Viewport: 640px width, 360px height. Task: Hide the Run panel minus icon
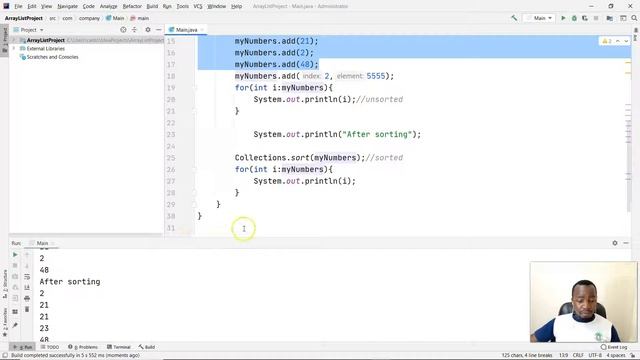coord(626,243)
